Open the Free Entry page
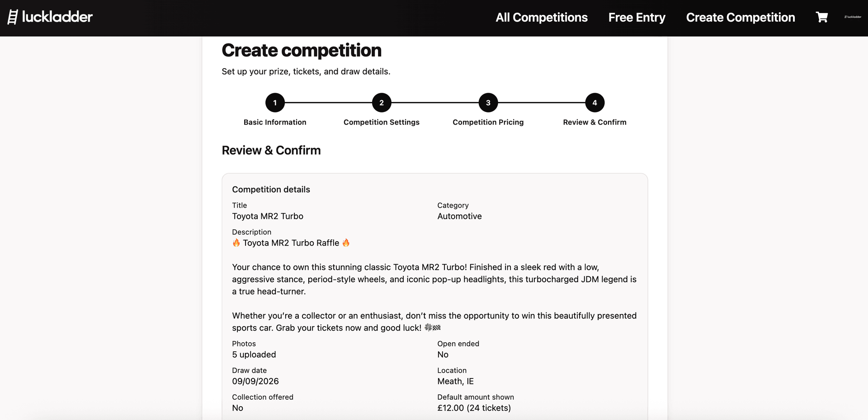Viewport: 868px width, 420px height. [637, 18]
